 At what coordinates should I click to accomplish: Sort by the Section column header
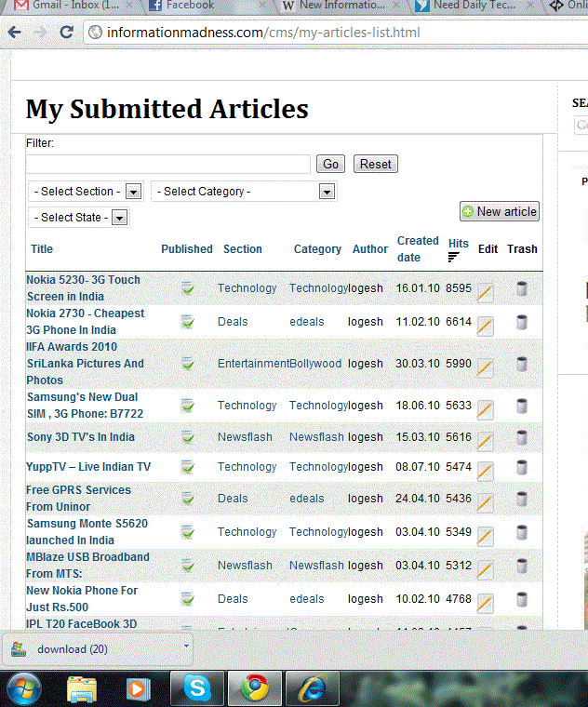coord(243,249)
